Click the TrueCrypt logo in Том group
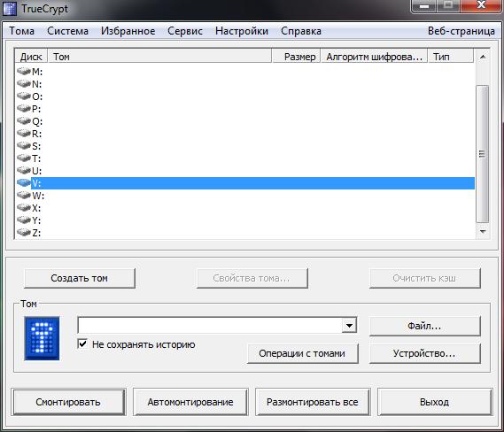The width and height of the screenshot is (504, 432). point(42,338)
